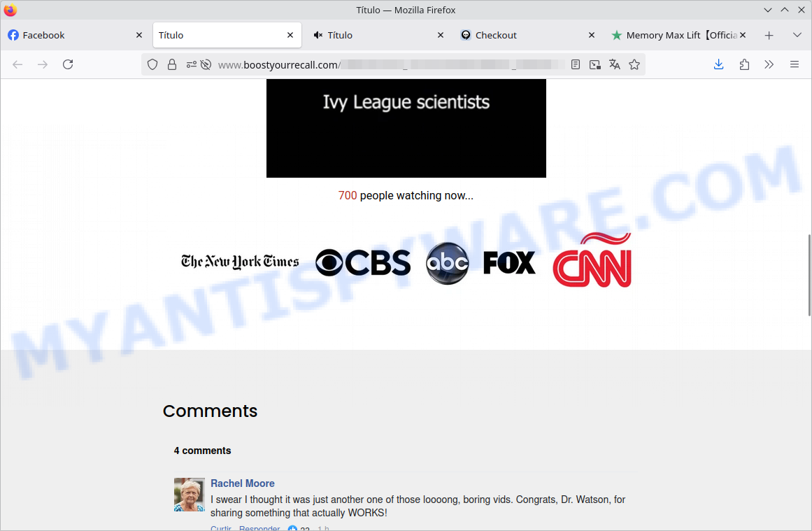Screen dimensions: 812x531
Task: Open the Downloads panel
Action: (718, 64)
